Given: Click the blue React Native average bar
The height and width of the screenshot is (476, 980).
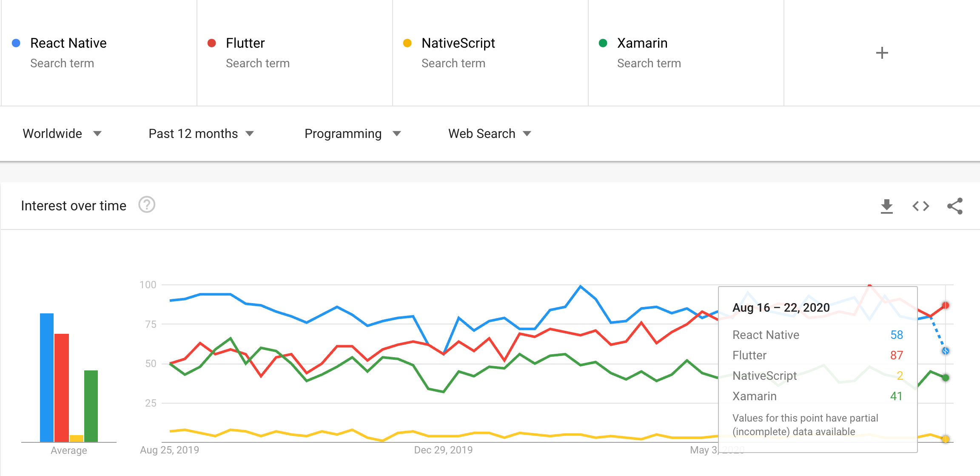Looking at the screenshot, I should (47, 378).
